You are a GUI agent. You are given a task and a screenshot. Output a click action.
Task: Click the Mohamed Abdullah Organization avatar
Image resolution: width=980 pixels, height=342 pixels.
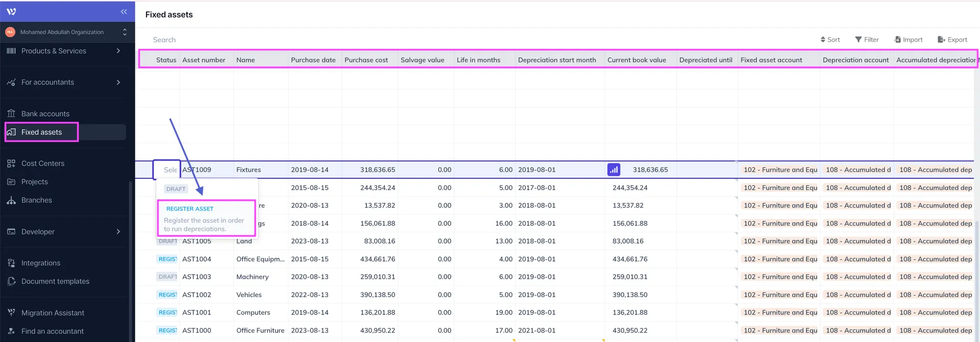[x=10, y=32]
